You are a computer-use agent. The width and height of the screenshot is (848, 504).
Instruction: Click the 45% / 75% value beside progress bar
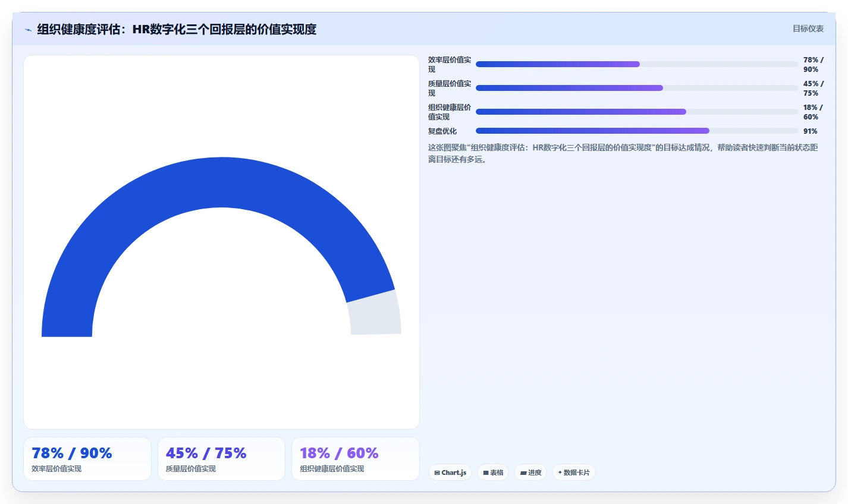point(813,88)
